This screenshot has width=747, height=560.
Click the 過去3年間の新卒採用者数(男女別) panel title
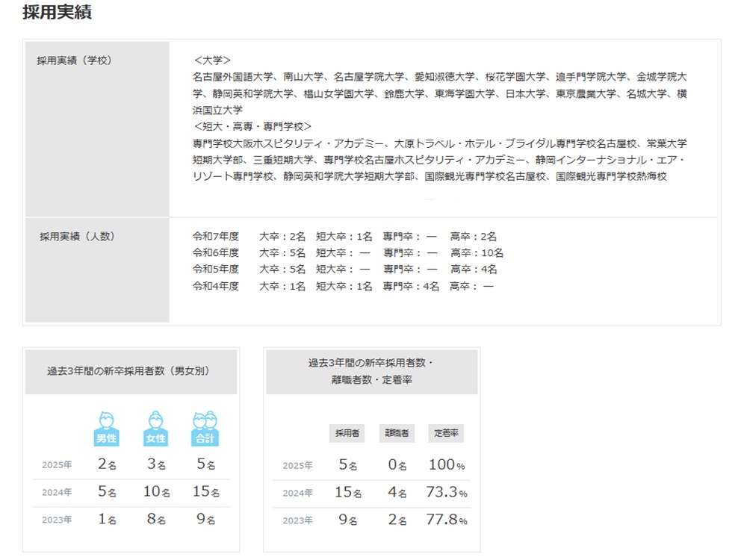[x=131, y=370]
